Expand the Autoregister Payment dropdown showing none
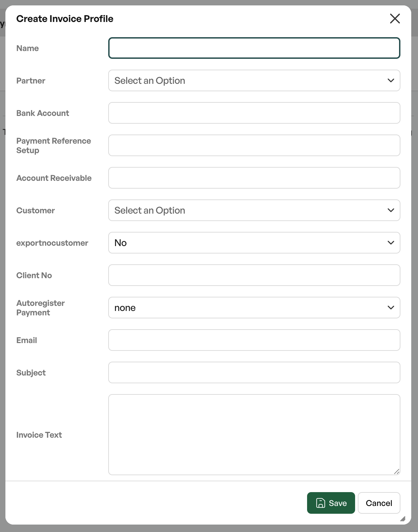Viewport: 418px width, 532px height. [254, 308]
